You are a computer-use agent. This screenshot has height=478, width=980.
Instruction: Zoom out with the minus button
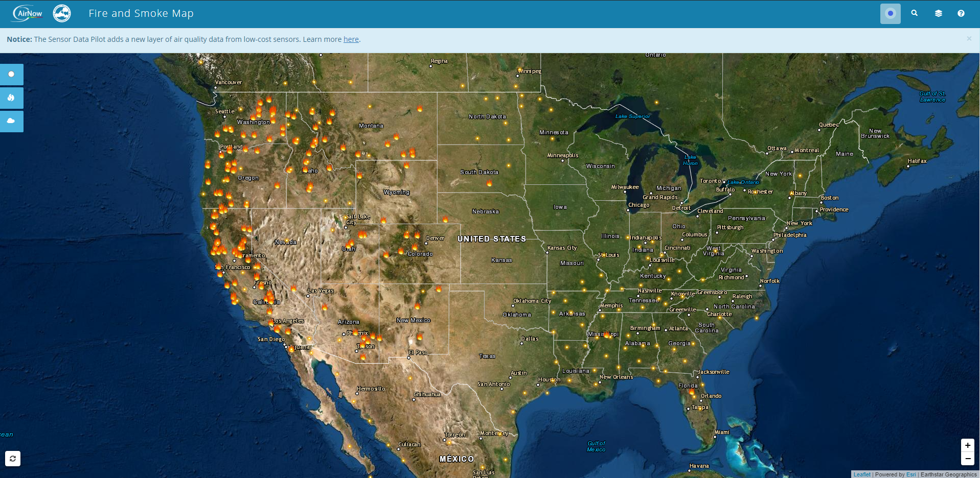click(967, 459)
